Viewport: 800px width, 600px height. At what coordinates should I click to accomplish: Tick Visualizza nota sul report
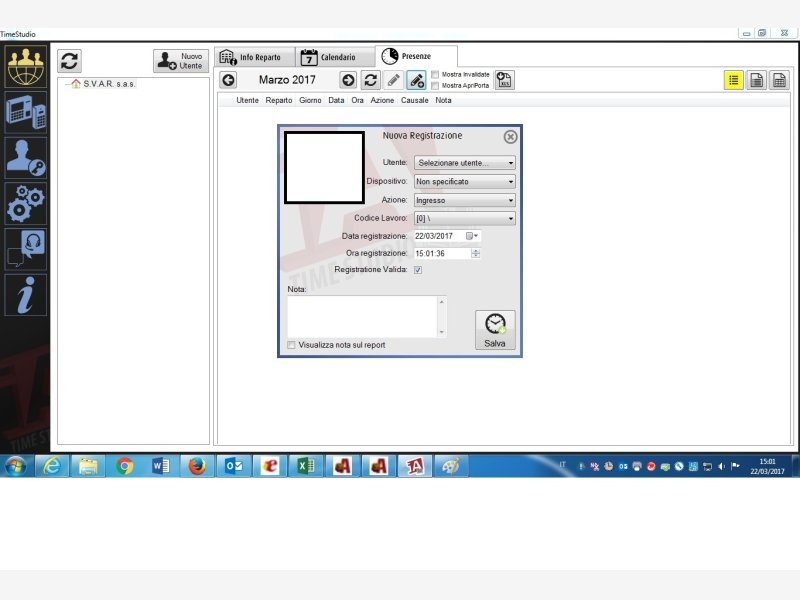292,345
